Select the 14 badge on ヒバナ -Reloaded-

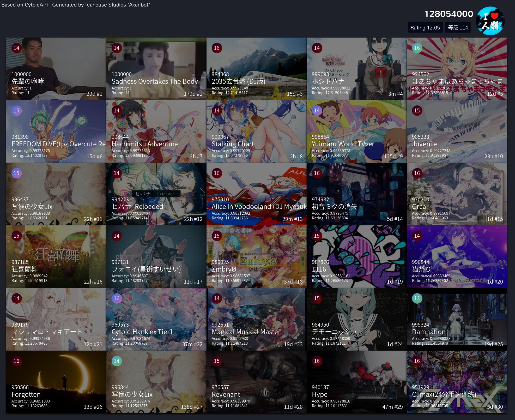point(117,173)
